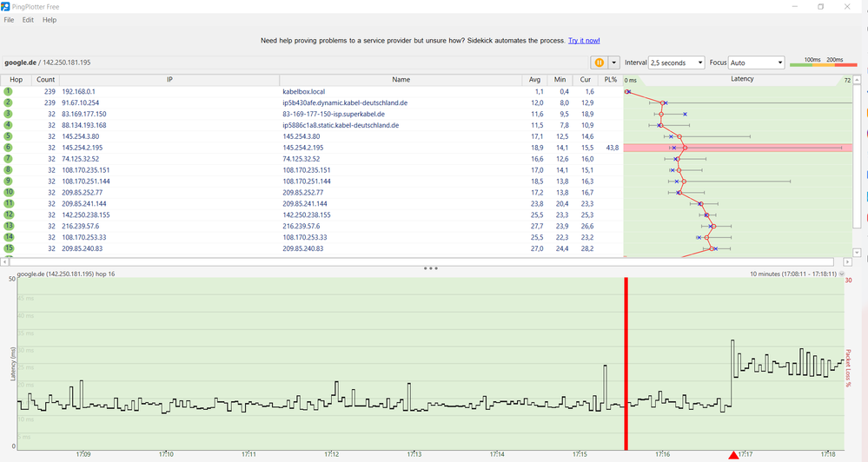Click name ip5b430afe.dynamic.kabel-deutschland.de
The height and width of the screenshot is (462, 868).
tap(345, 103)
